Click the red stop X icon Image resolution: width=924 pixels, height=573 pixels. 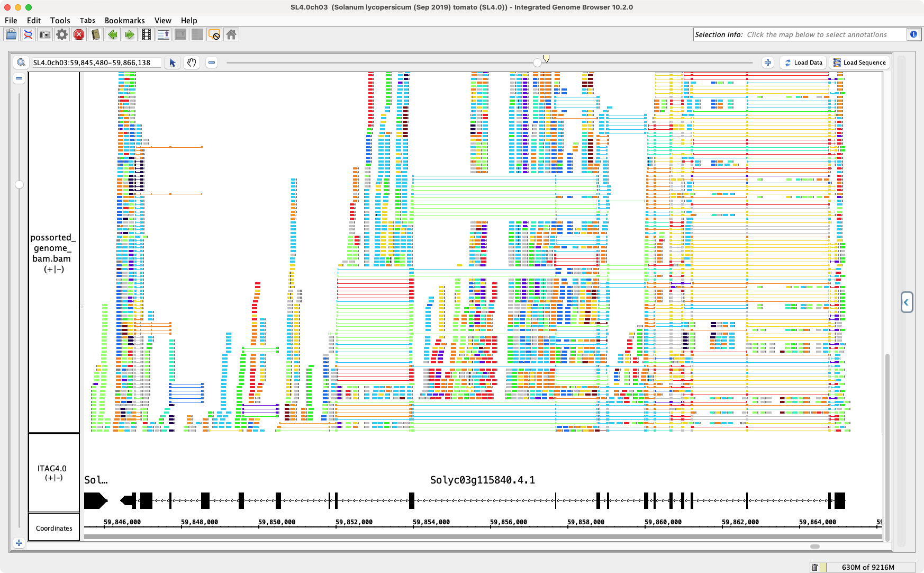click(79, 35)
